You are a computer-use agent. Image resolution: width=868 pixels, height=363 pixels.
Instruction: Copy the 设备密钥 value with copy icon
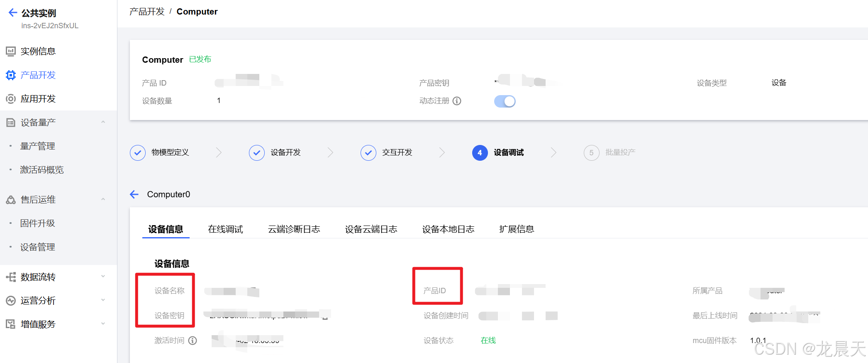pos(325,317)
